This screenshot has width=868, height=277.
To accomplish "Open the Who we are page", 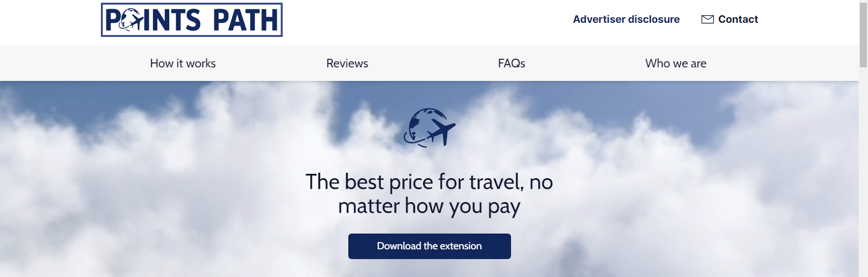I will 676,63.
